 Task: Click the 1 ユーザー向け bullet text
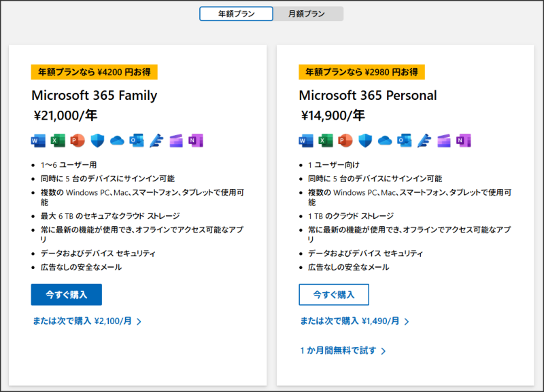(x=334, y=165)
